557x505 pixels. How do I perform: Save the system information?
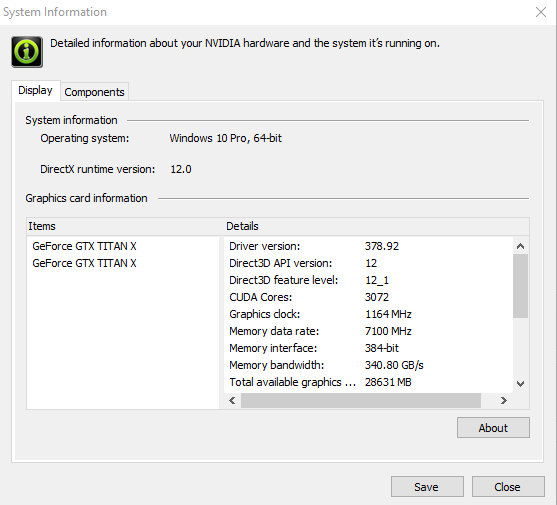[x=427, y=487]
